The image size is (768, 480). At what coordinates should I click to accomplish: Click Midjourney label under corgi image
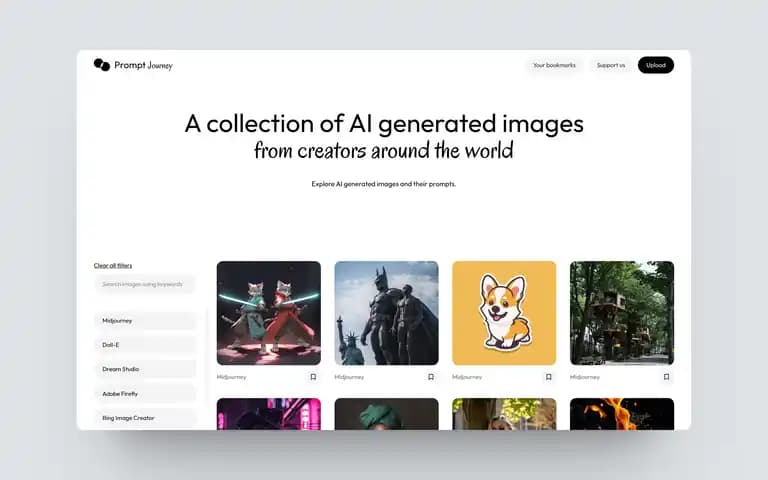pos(467,377)
